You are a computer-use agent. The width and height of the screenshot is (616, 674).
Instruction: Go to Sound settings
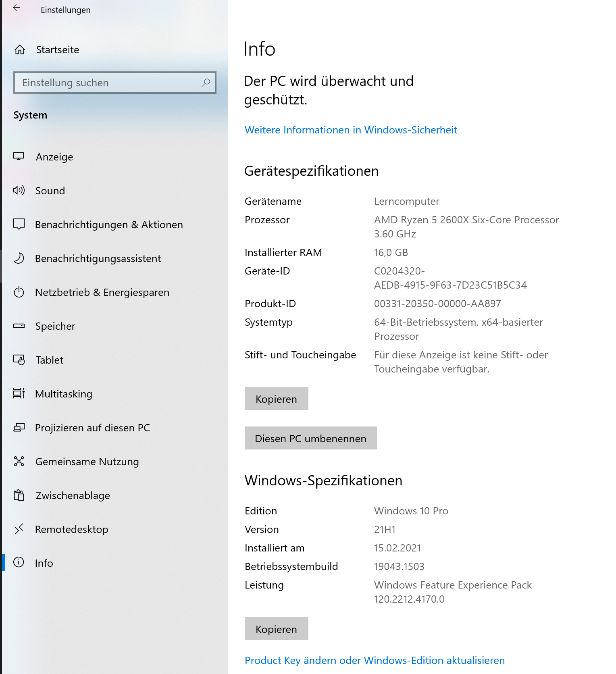[x=115, y=191]
